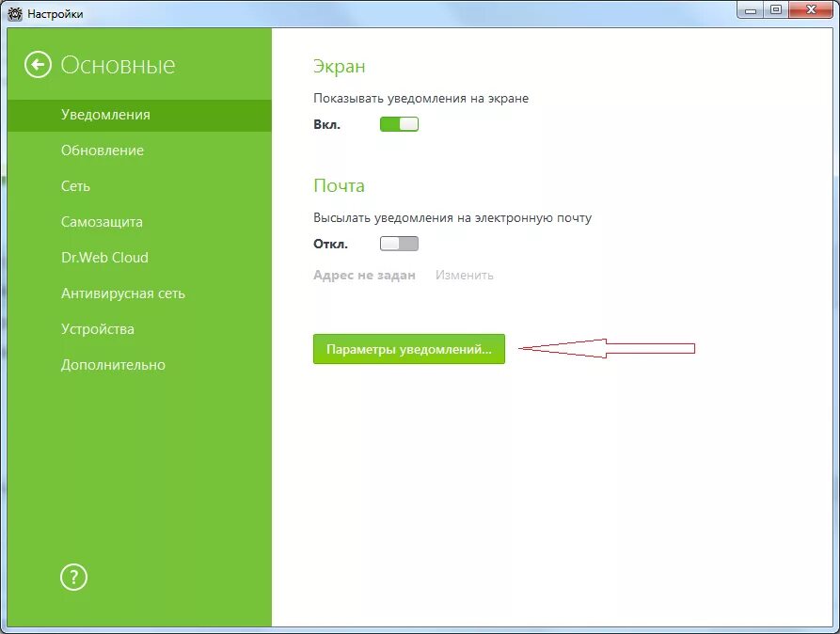Go back using the arrow icon
The height and width of the screenshot is (634, 840).
click(x=38, y=65)
